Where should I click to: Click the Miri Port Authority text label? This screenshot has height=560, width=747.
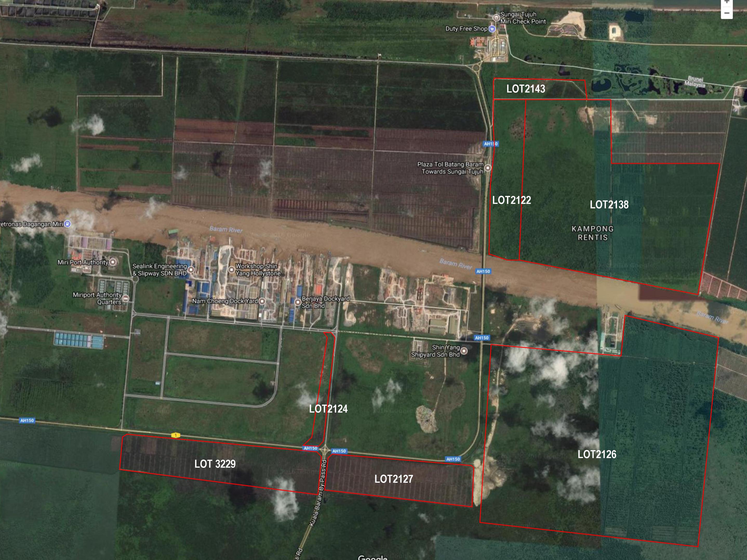coord(83,262)
